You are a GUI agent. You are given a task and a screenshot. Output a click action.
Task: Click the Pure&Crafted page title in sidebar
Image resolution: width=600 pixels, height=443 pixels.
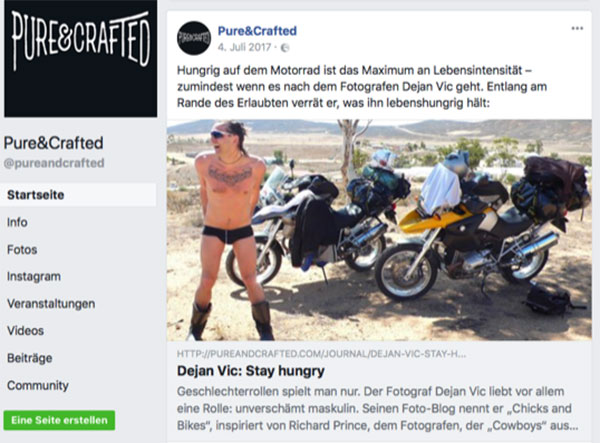(54, 143)
